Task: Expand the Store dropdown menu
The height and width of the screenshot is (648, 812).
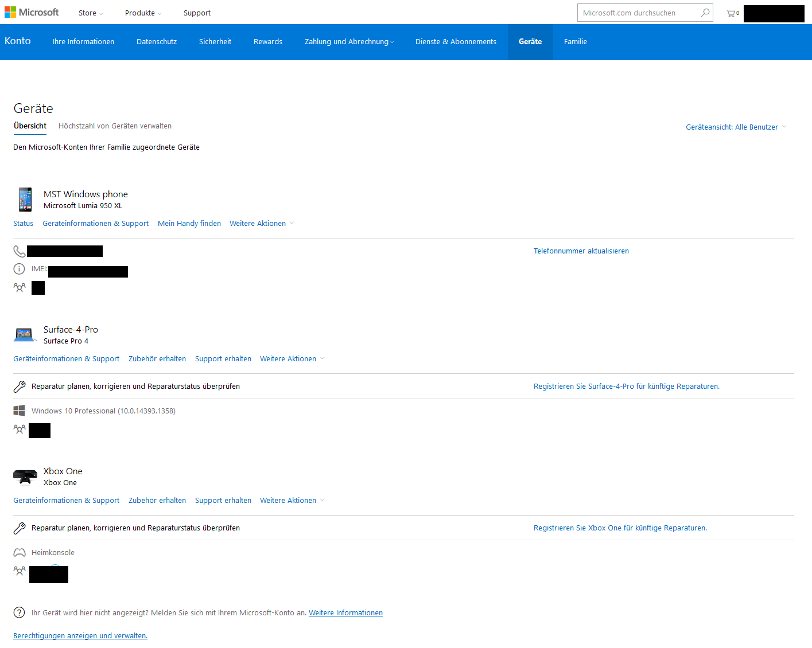Action: tap(91, 13)
